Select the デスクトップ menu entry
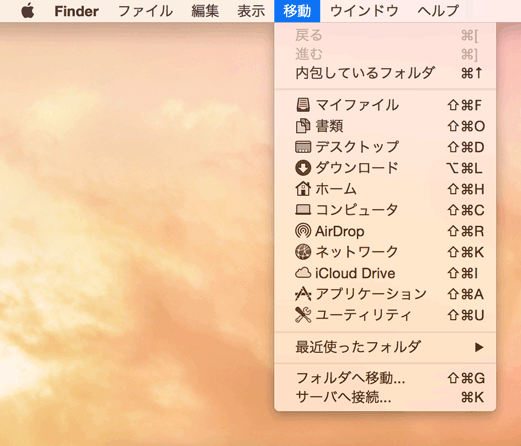Image resolution: width=521 pixels, height=446 pixels. click(x=357, y=147)
